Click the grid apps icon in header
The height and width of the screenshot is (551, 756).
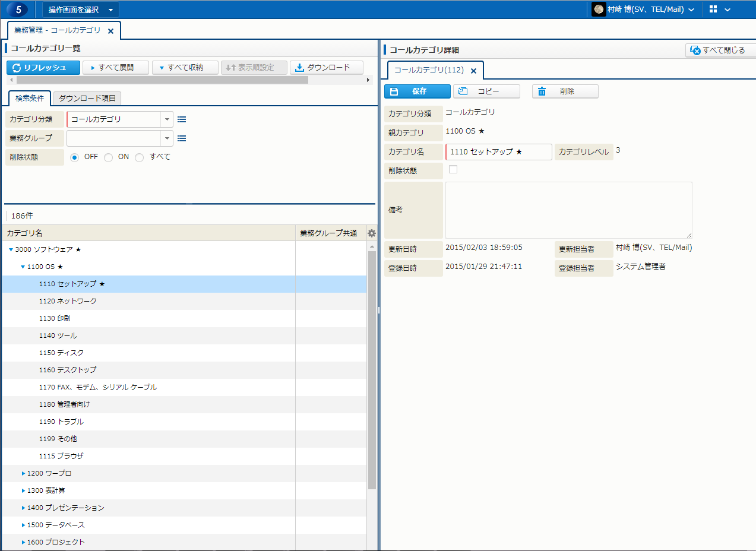[x=713, y=9]
